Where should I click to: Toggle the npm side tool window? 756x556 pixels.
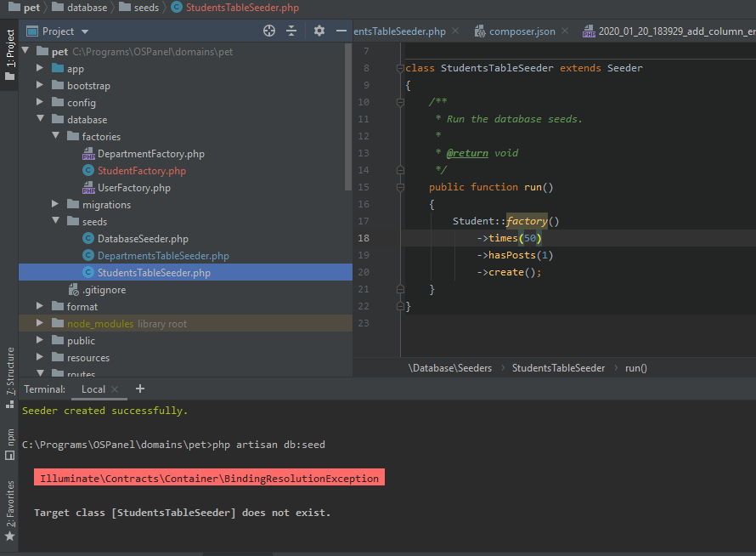(x=9, y=444)
